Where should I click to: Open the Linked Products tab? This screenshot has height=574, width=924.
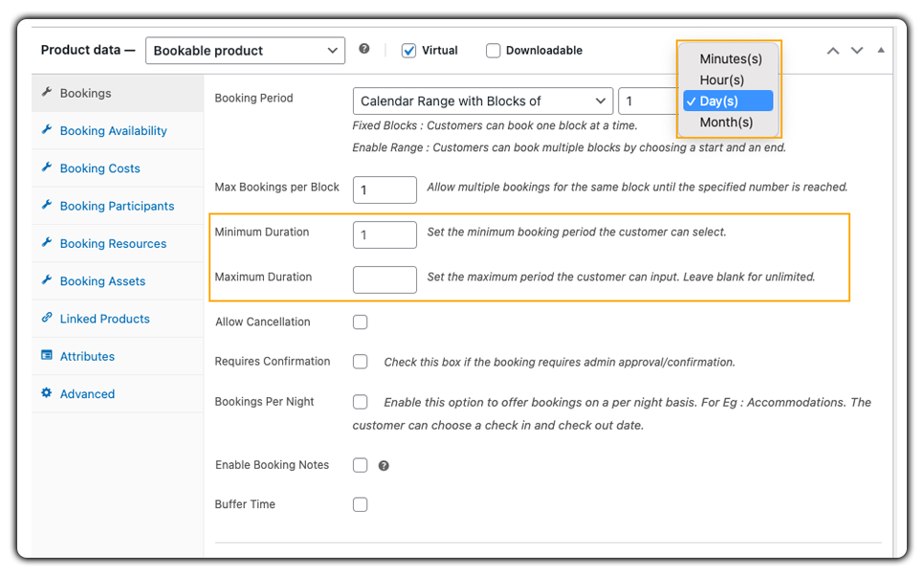118,319
